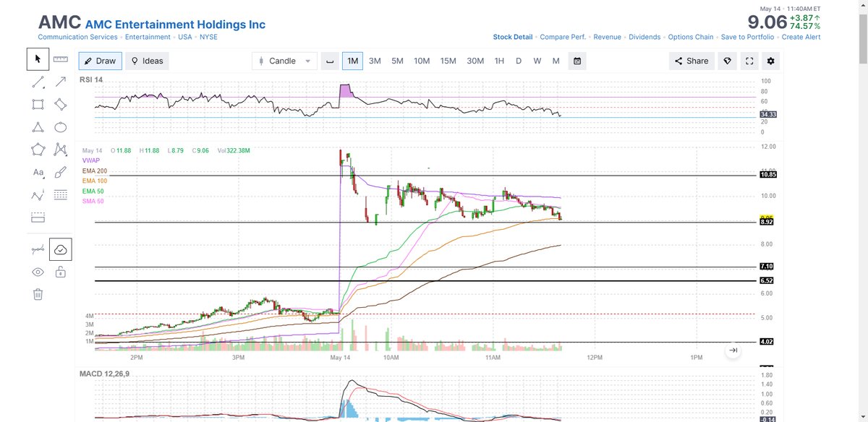Open the USA country link
The height and width of the screenshot is (422, 868).
click(x=185, y=37)
